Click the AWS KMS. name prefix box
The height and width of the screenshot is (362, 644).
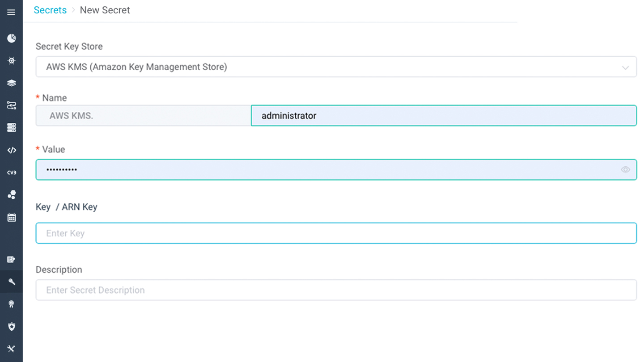click(144, 116)
